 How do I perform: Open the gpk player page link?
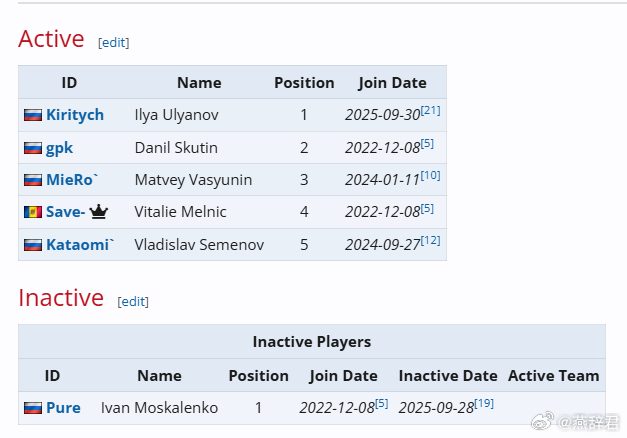[x=60, y=148]
